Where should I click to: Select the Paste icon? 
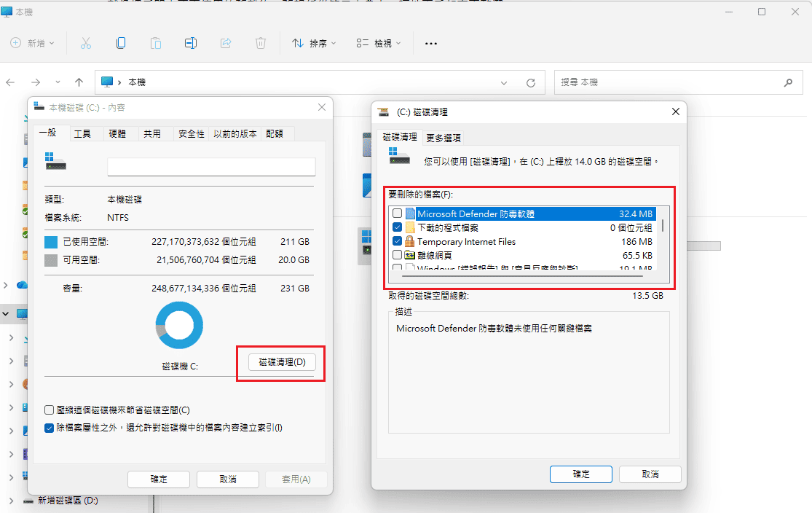156,43
